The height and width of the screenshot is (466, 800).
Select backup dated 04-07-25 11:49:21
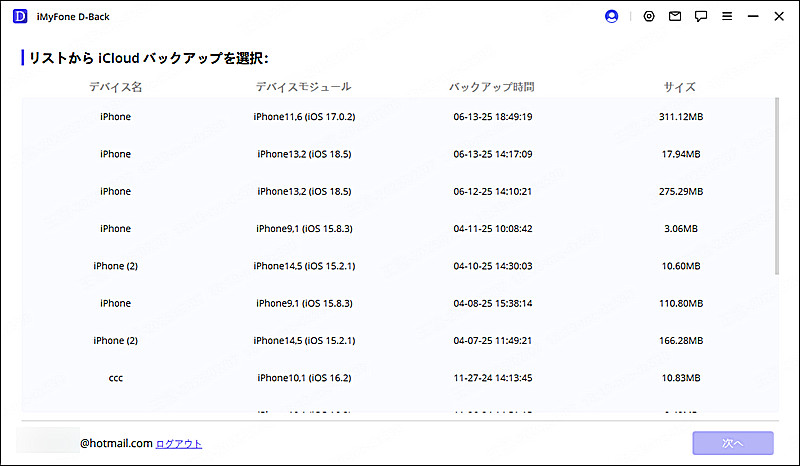point(399,340)
